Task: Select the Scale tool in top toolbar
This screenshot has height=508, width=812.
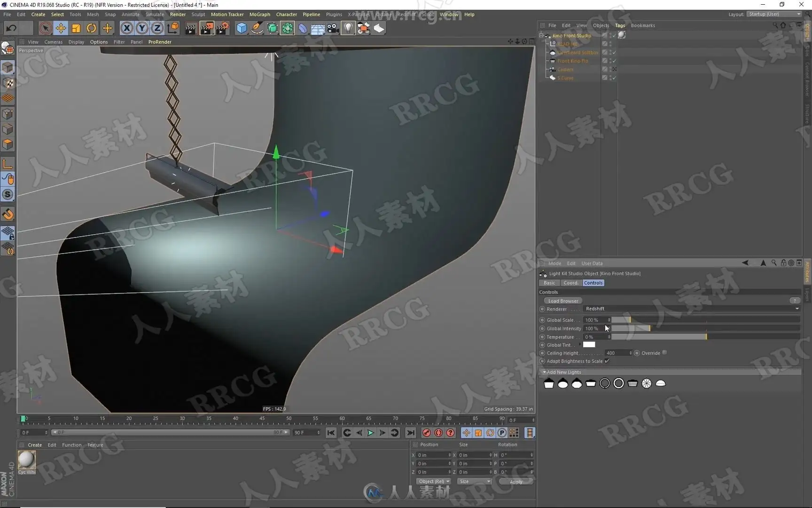Action: [76, 28]
